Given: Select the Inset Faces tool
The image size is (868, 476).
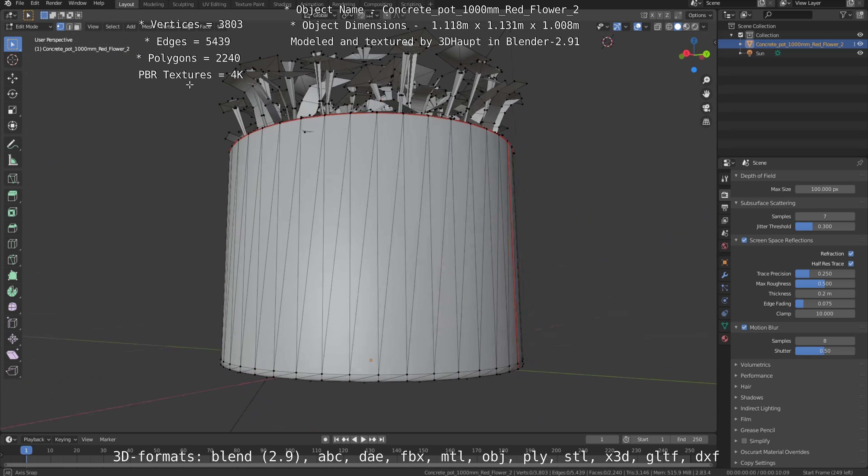Looking at the screenshot, I should (x=13, y=212).
